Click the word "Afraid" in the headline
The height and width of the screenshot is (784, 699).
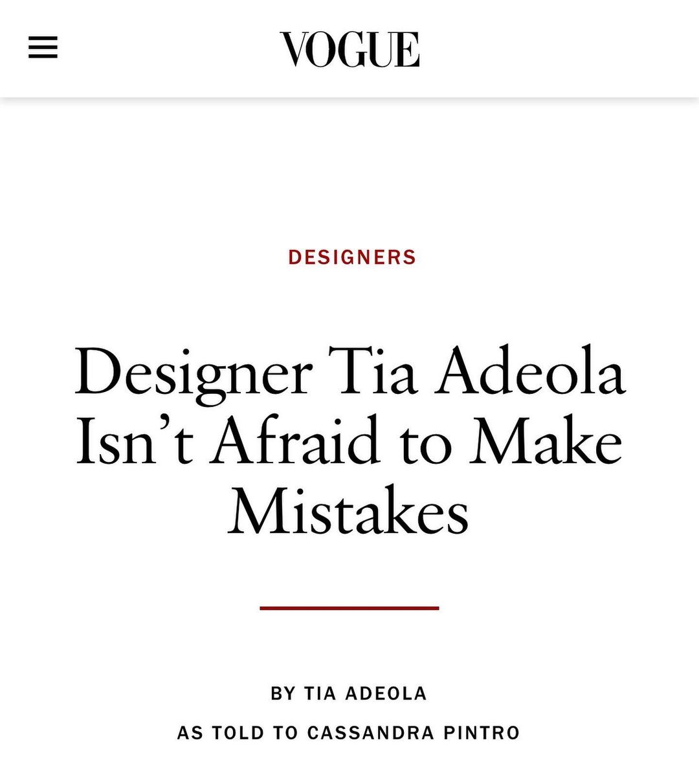(294, 443)
